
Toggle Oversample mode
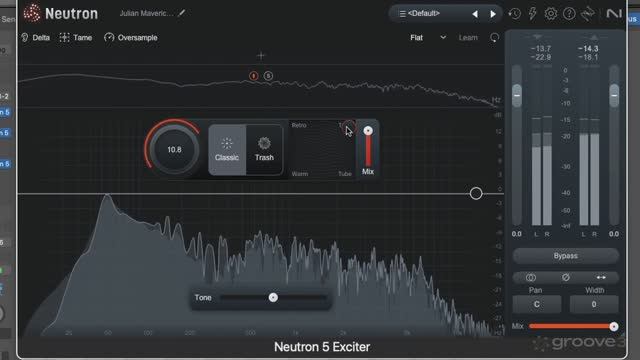click(x=131, y=38)
